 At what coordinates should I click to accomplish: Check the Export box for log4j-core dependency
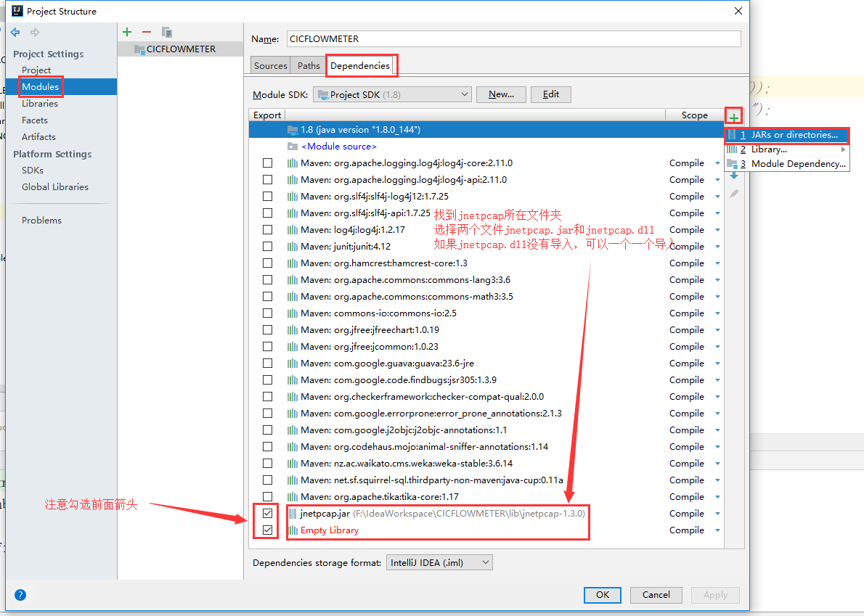[266, 163]
